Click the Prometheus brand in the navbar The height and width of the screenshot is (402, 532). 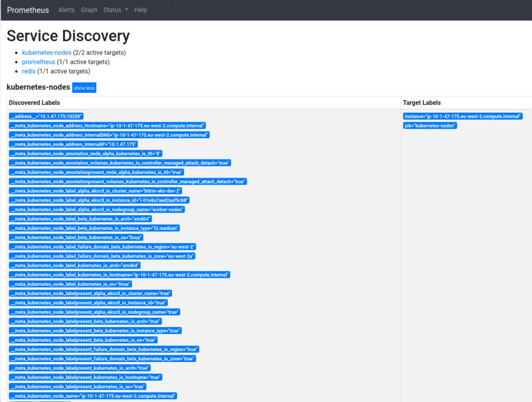click(28, 10)
